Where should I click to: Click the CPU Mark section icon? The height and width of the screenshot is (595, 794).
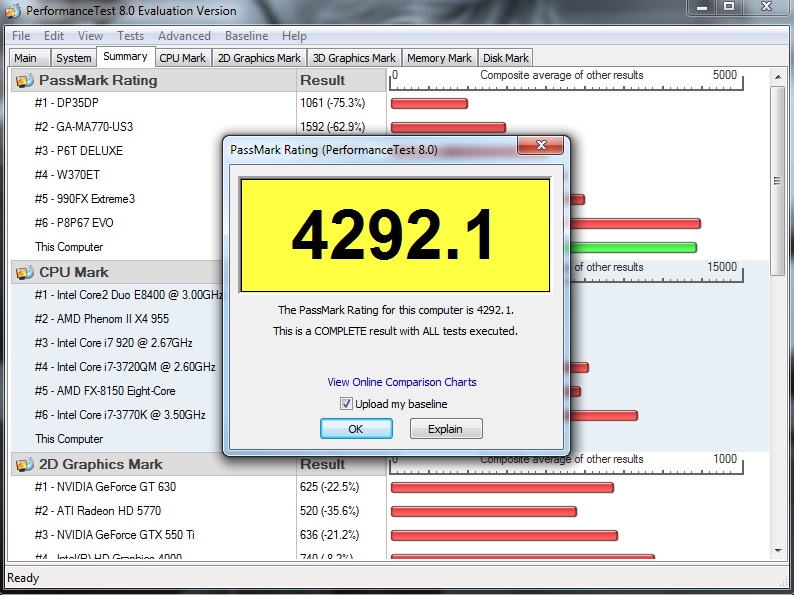pyautogui.click(x=24, y=272)
